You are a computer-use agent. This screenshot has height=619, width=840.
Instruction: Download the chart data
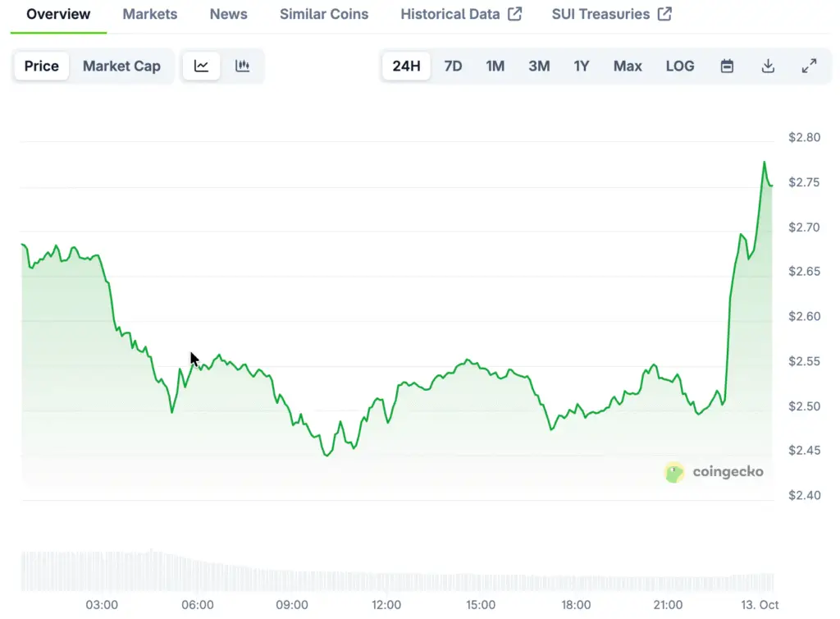pyautogui.click(x=768, y=66)
